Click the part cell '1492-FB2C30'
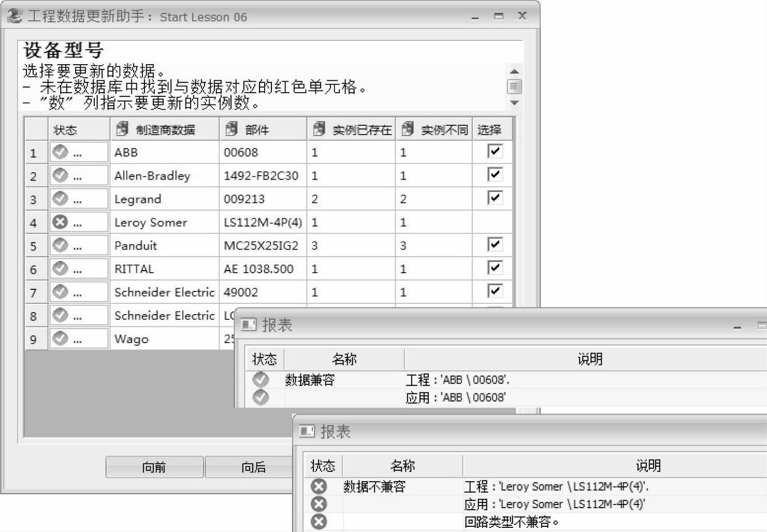This screenshot has width=767, height=532. pos(263,175)
